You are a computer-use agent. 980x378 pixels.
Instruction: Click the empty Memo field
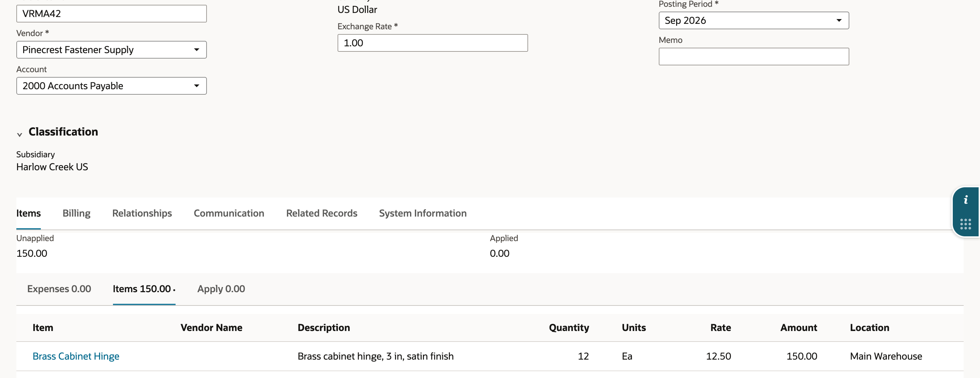[754, 57]
